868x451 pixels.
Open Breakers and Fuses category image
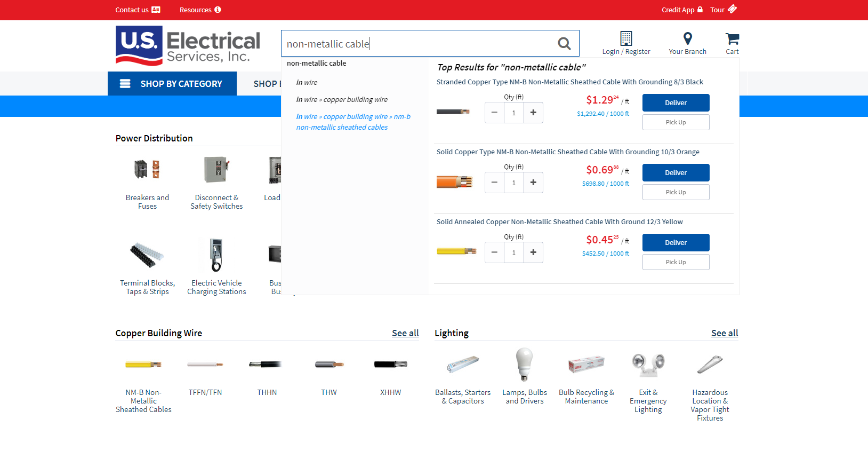pos(147,170)
